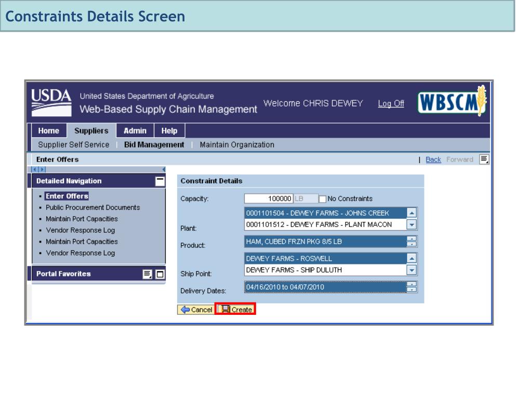Select ship point DEWEY FARMS - SHIP DULUTH
The height and width of the screenshot is (399, 532).
click(325, 270)
